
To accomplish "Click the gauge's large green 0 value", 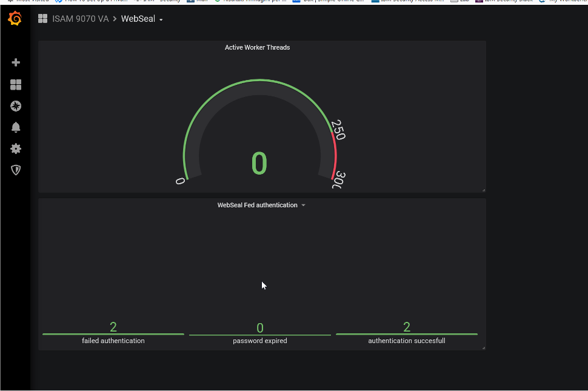I will point(259,164).
